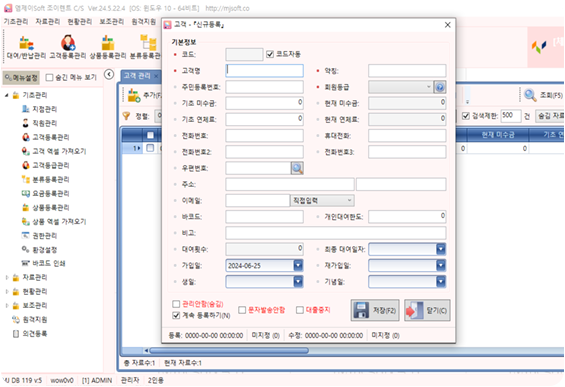Open the 보조관리 menu
This screenshot has height=387, width=565.
point(112,22)
